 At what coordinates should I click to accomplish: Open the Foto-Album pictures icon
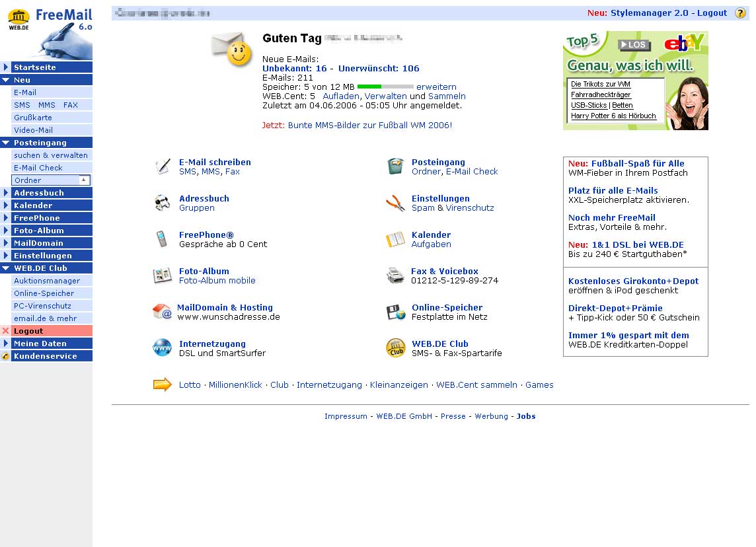162,275
